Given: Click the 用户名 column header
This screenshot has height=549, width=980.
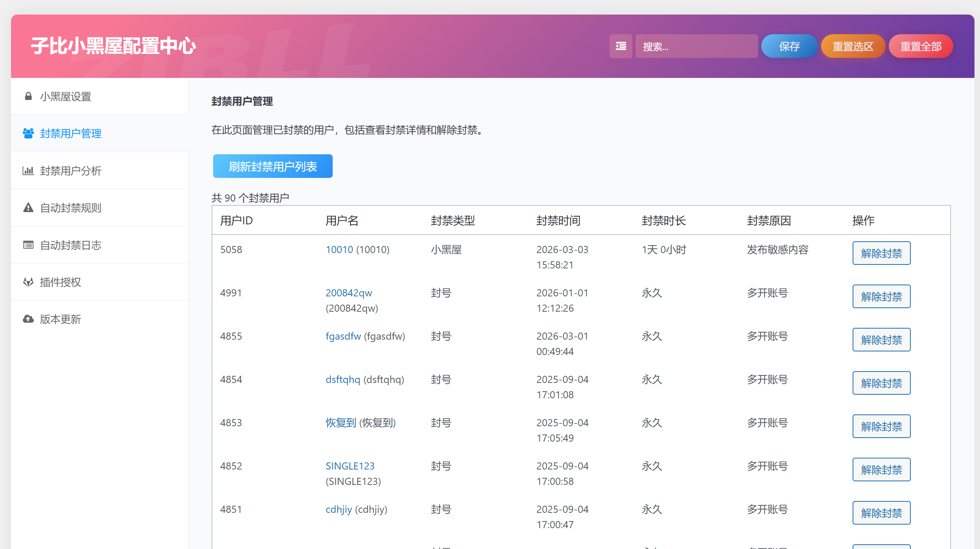Looking at the screenshot, I should [342, 221].
